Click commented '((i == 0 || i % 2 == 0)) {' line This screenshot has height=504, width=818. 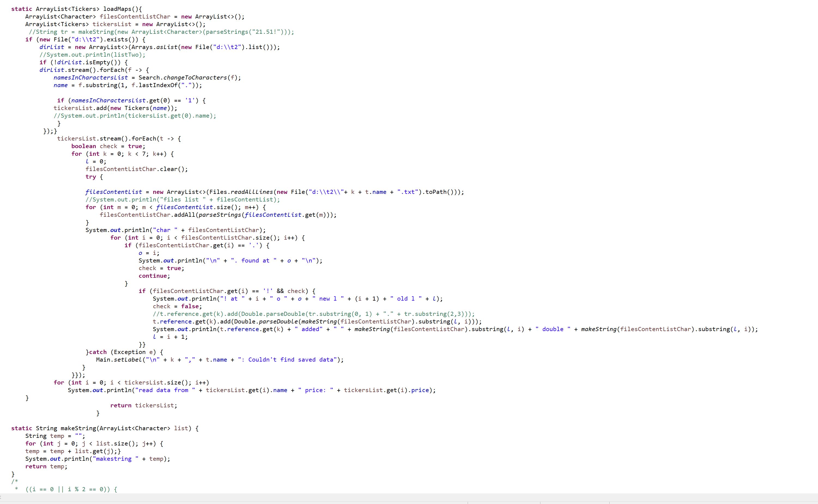71,489
